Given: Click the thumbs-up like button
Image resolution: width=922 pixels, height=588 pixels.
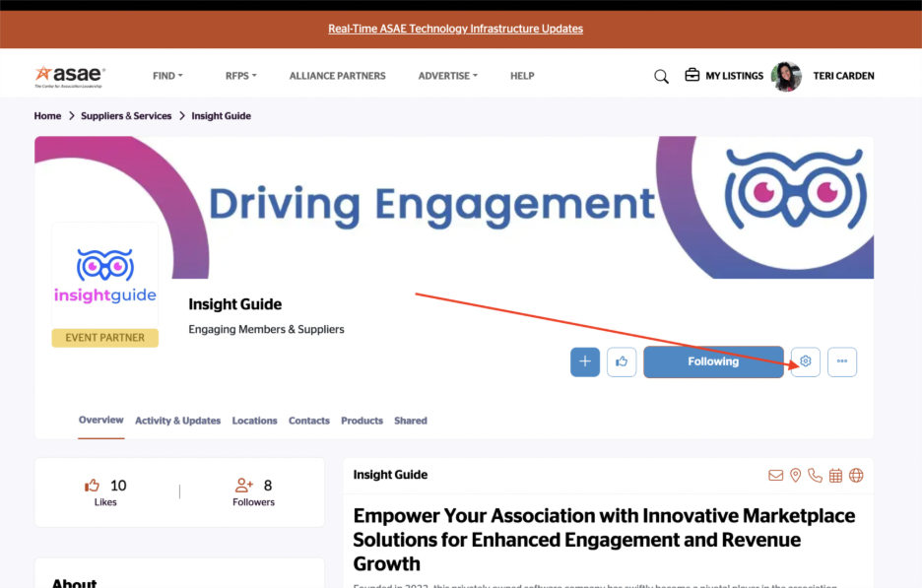Looking at the screenshot, I should tap(622, 361).
